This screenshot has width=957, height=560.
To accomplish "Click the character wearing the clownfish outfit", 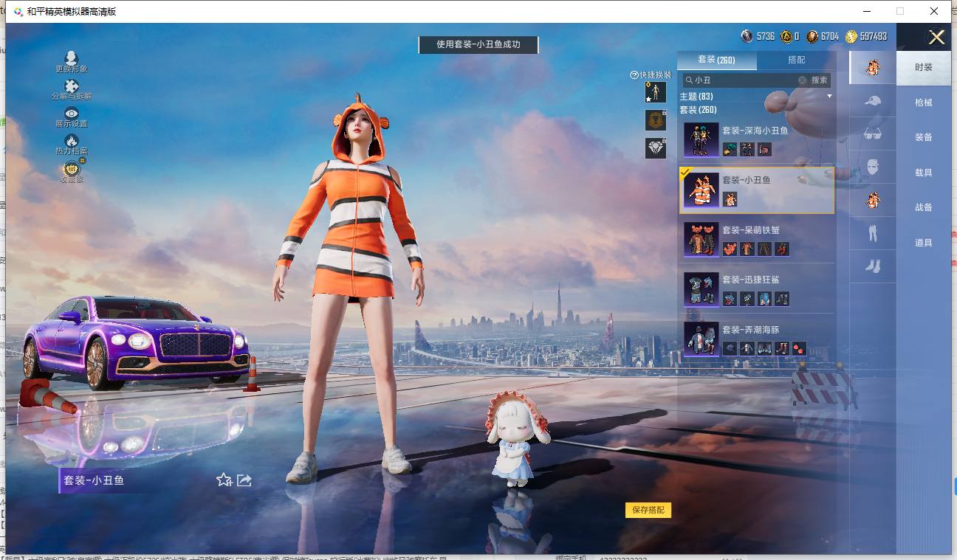I will [350, 288].
